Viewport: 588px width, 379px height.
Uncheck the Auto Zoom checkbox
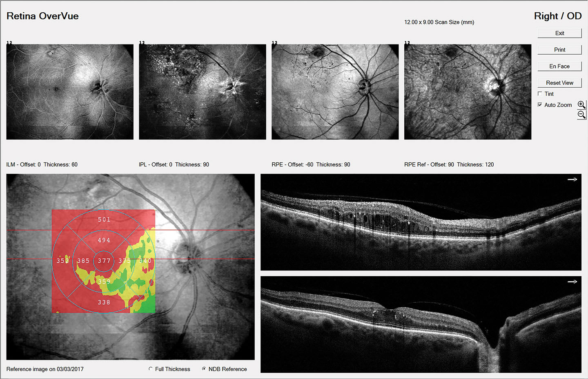click(540, 105)
